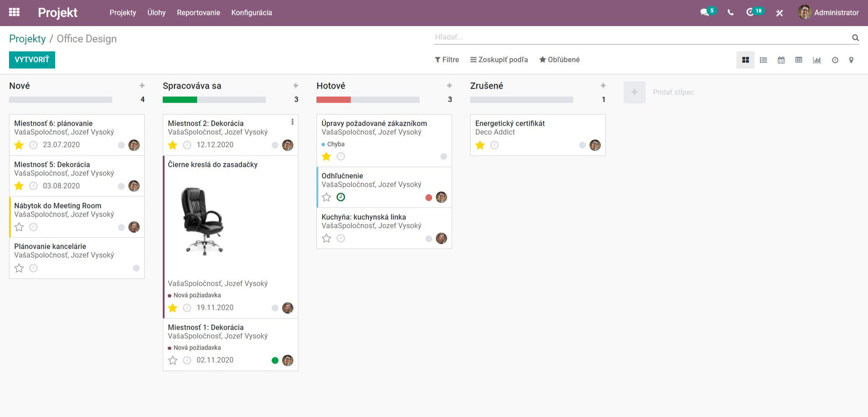Click the Projekt app title
The width and height of the screenshot is (868, 417).
[x=57, y=13]
